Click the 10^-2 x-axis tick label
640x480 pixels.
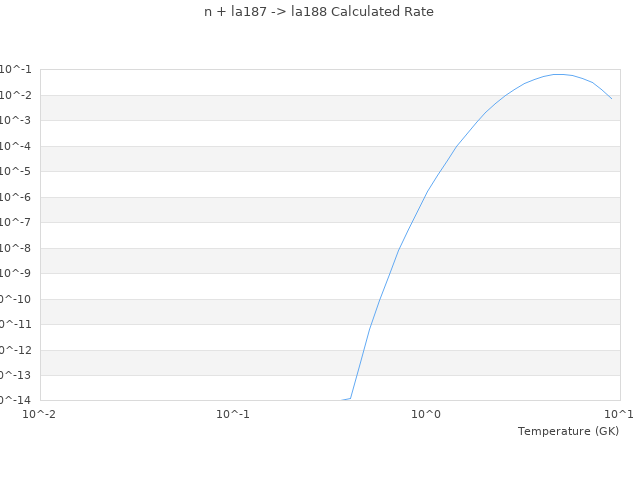39,414
